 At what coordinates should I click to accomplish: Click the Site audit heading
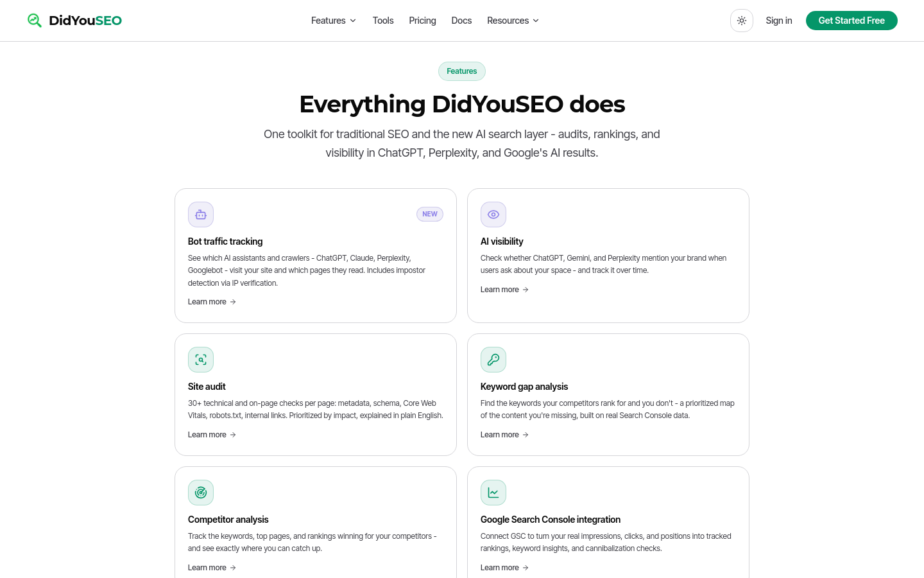click(x=207, y=387)
